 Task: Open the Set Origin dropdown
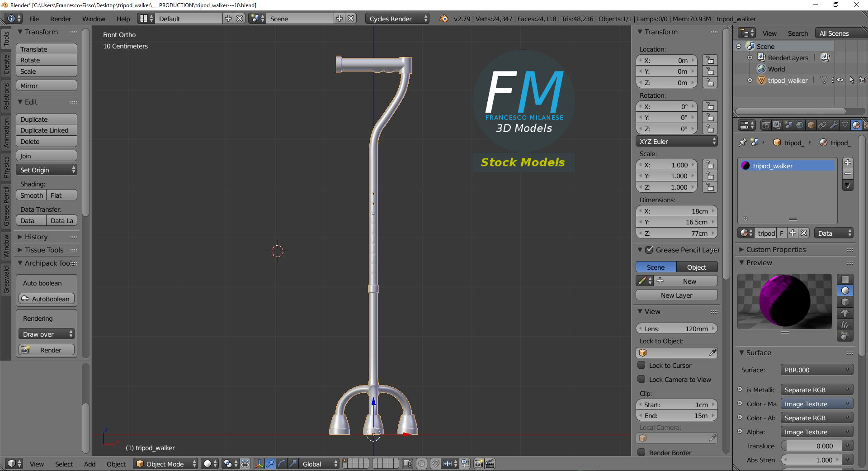[x=47, y=170]
